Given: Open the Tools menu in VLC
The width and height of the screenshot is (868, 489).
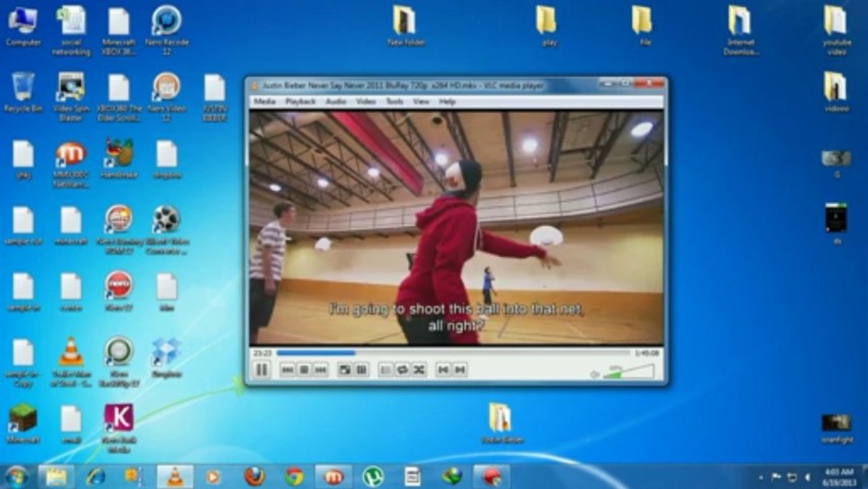Looking at the screenshot, I should (394, 101).
